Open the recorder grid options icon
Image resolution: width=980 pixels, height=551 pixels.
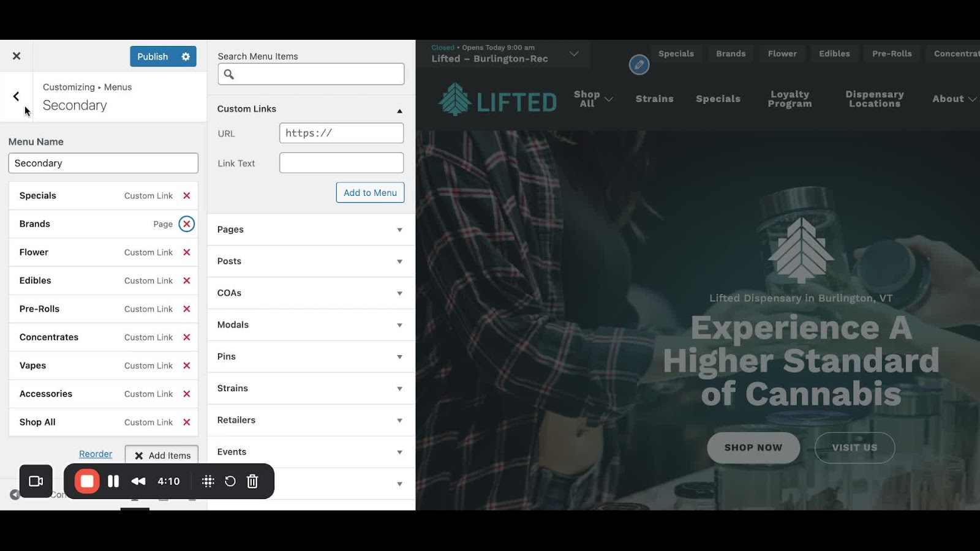click(x=208, y=481)
